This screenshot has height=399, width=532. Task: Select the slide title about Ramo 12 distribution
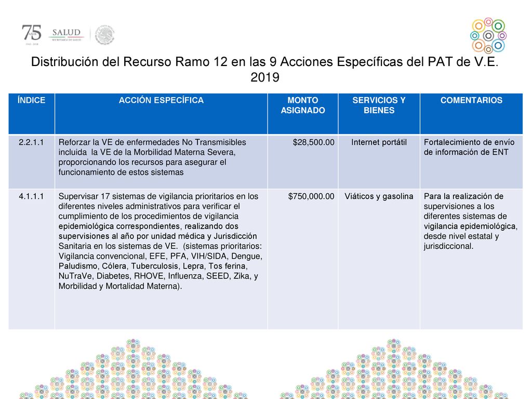(x=265, y=69)
